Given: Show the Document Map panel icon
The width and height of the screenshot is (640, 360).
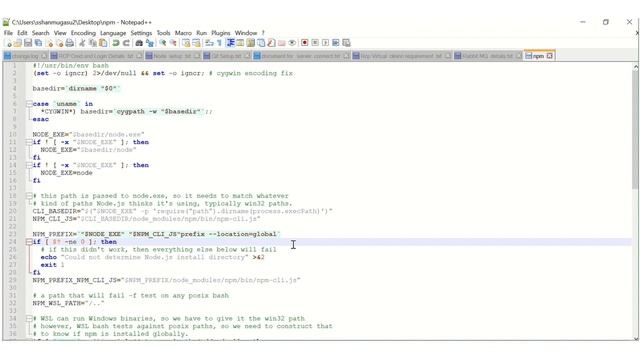Looking at the screenshot, I should 251,43.
